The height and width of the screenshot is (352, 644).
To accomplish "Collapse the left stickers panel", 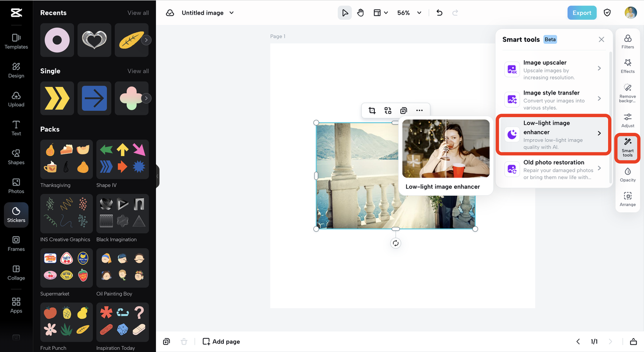I will tap(157, 176).
